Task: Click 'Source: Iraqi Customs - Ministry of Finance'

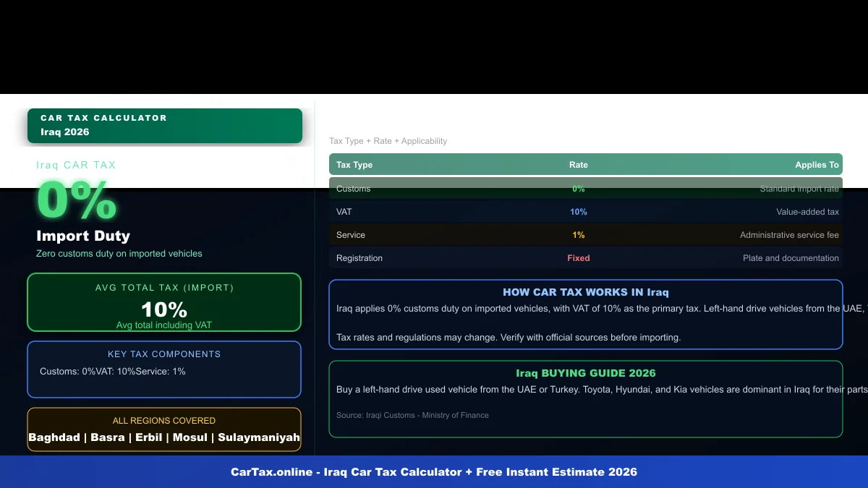Action: pos(412,415)
